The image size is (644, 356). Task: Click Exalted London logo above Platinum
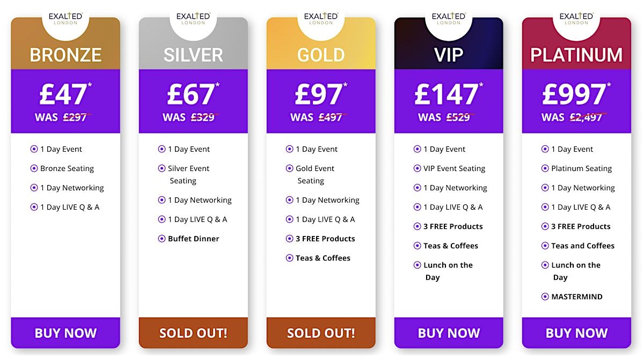pos(576,19)
